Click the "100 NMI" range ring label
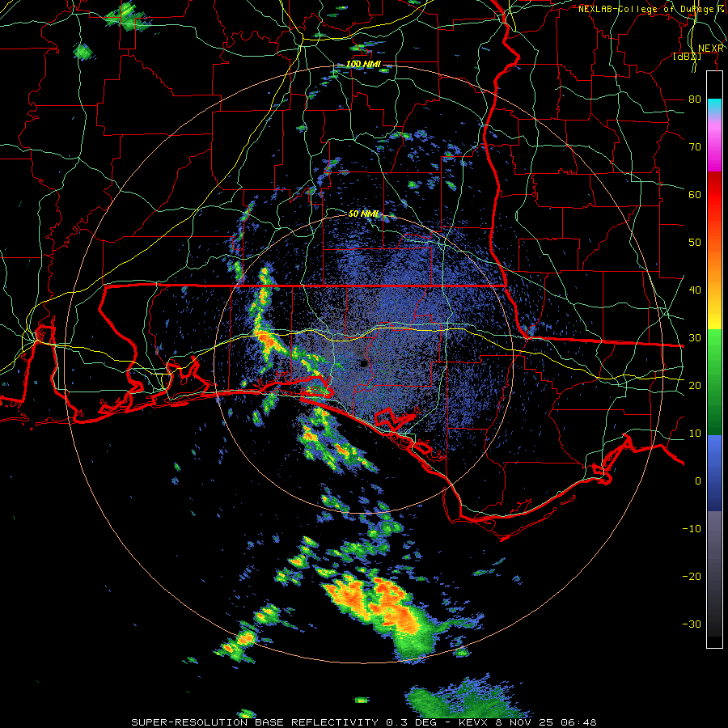728x728 pixels. pyautogui.click(x=363, y=64)
